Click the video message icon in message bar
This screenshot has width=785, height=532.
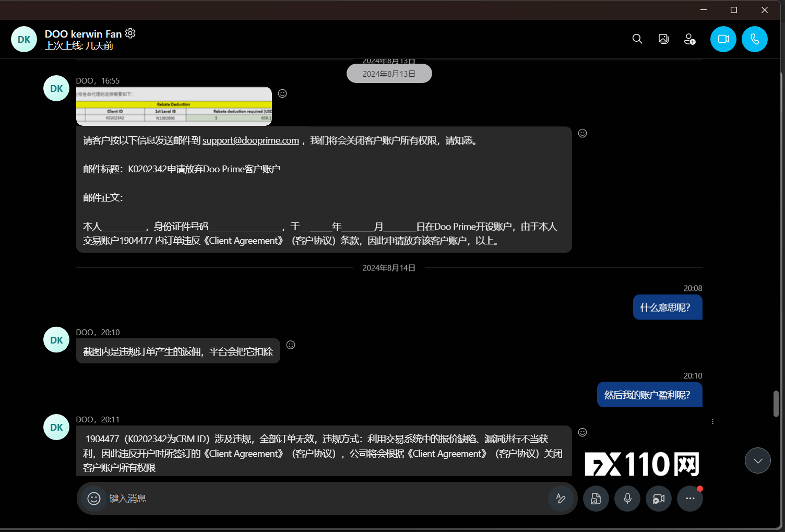pyautogui.click(x=659, y=499)
